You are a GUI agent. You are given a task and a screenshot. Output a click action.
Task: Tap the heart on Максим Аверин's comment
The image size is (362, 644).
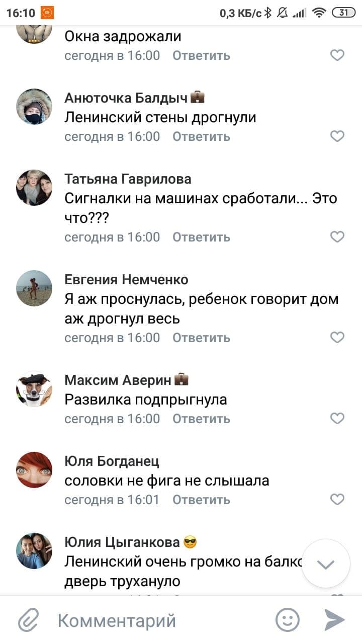pyautogui.click(x=337, y=419)
